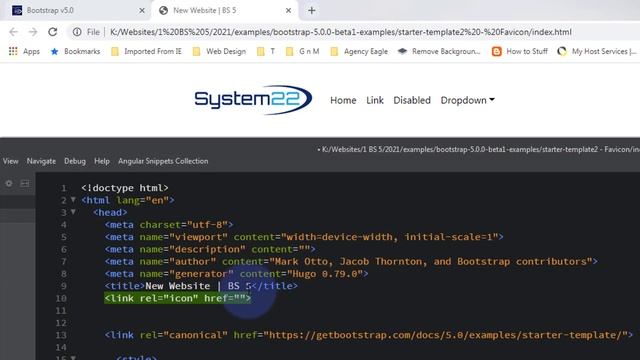Open My Host Services bookmark
This screenshot has height=360, width=640.
coord(597,51)
